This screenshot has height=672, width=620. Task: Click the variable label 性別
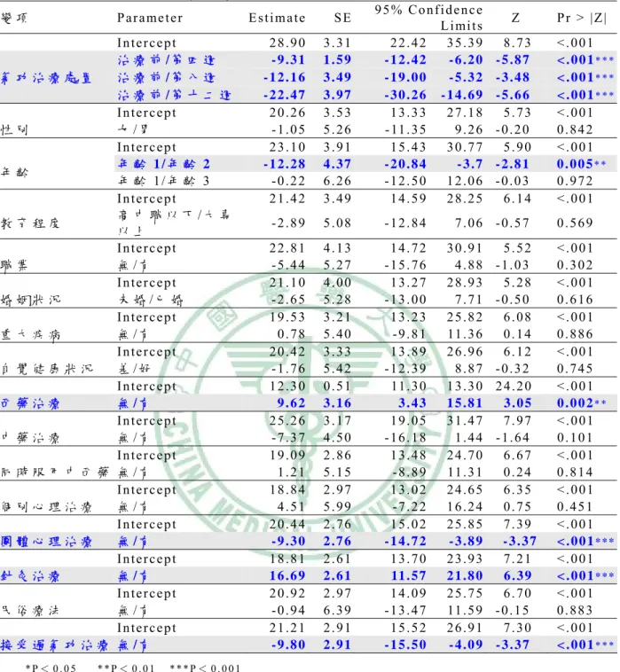point(14,129)
